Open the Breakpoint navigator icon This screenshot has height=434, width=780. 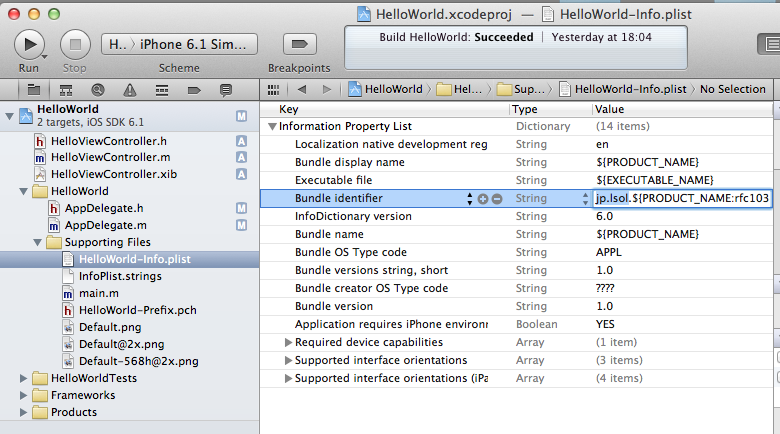point(194,90)
